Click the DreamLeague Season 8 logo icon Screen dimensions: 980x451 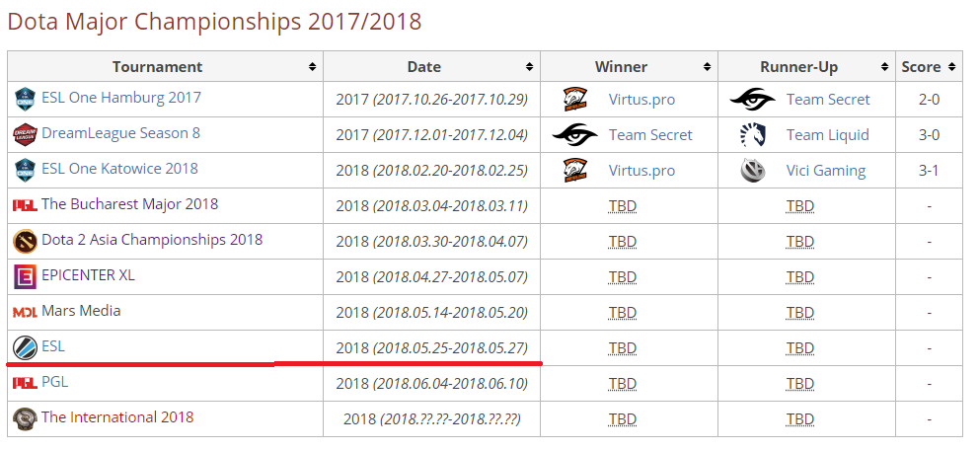(x=25, y=134)
